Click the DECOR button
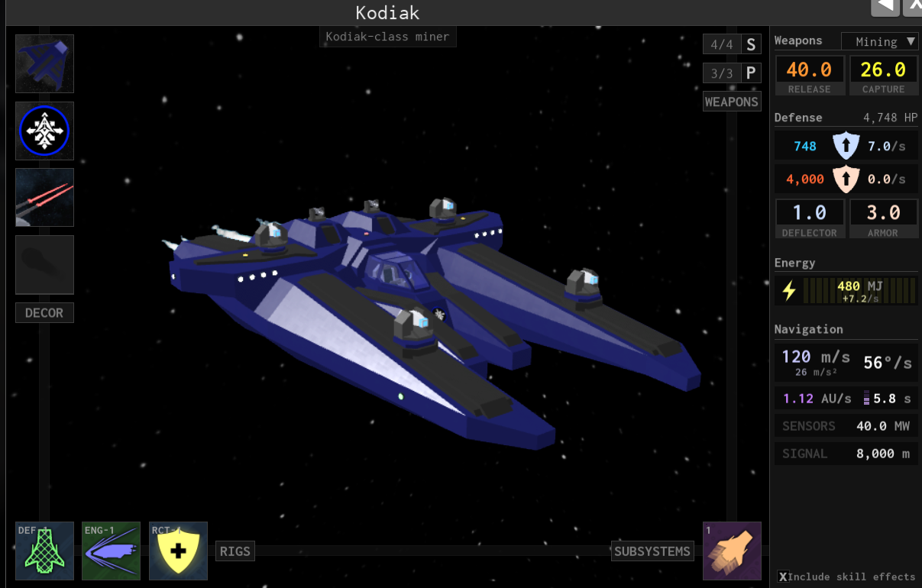The width and height of the screenshot is (922, 588). click(x=44, y=312)
